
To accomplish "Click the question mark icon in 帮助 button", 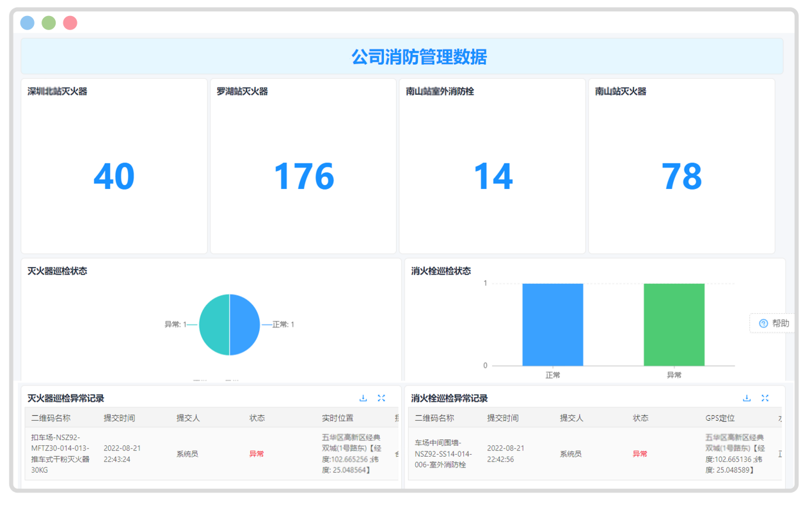I will click(762, 323).
